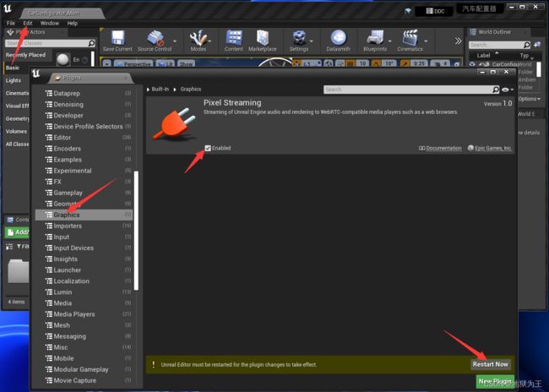Select the Editor plugin category
549x392 pixels.
point(84,138)
